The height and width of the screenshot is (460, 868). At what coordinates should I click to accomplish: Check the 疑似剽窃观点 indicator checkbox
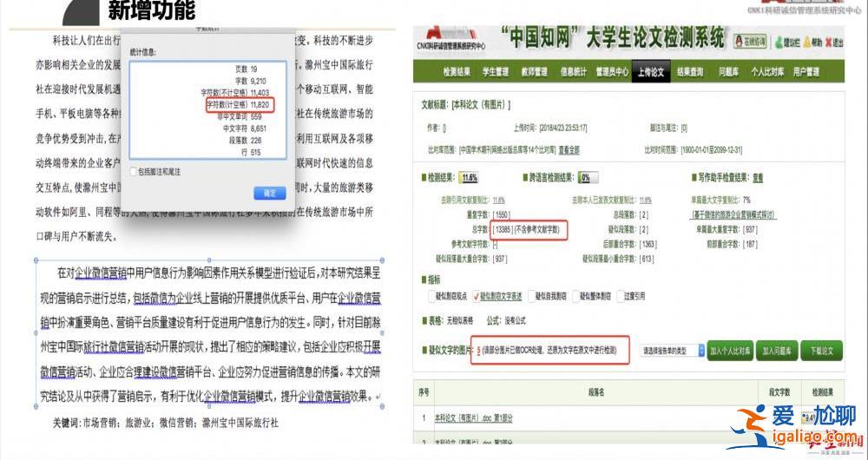(x=431, y=296)
